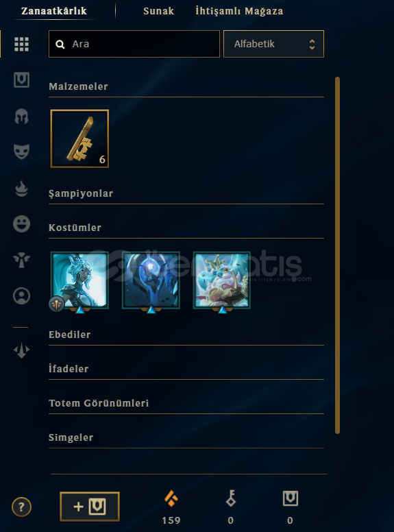Click the orange essence currency icon

[171, 498]
